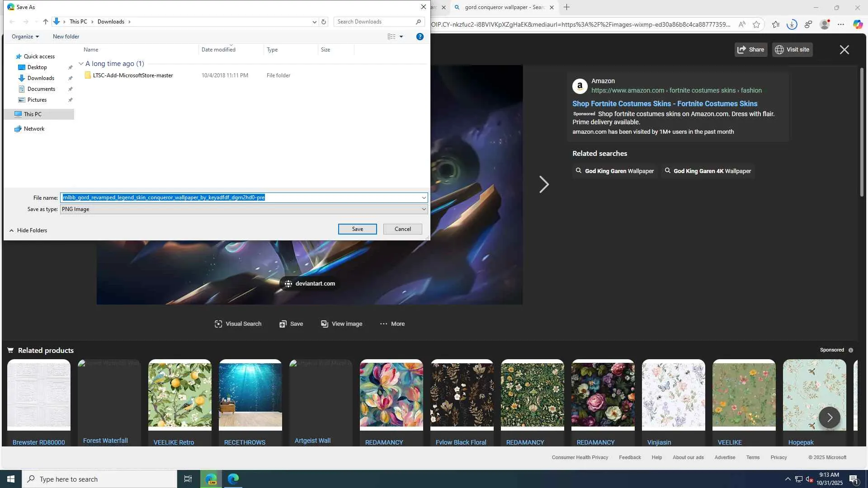Switch to the gord conqueror wallpaper tab
868x488 pixels.
point(504,7)
